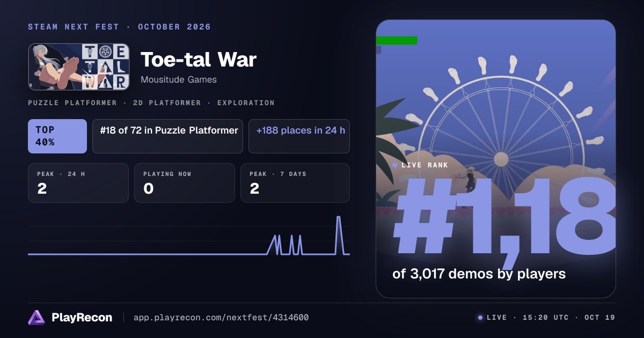The width and height of the screenshot is (644, 338).
Task: Click the +188 places in 24 h card
Action: click(x=299, y=136)
